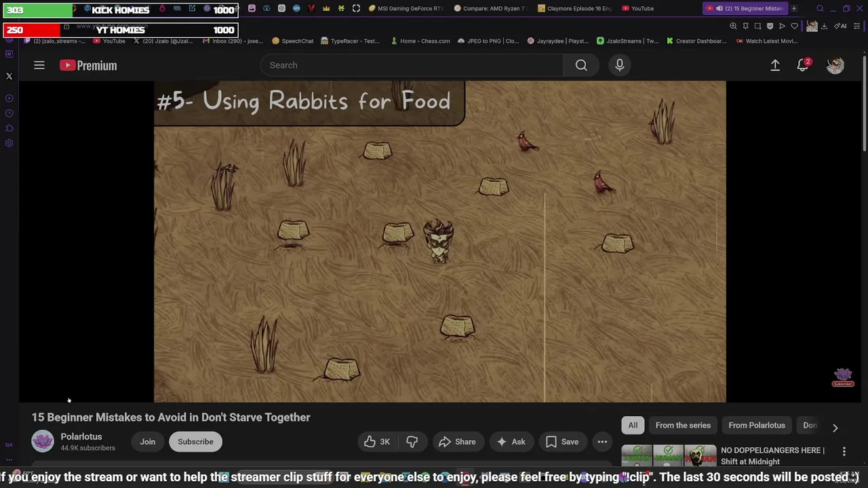The width and height of the screenshot is (868, 488).
Task: Switch to the Claymore Episode 16 tab
Action: coord(574,8)
